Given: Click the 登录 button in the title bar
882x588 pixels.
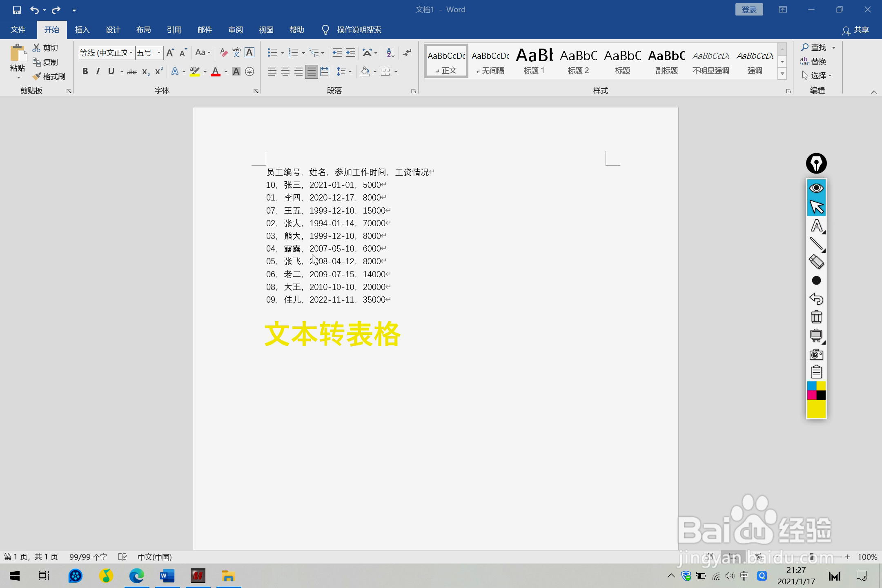Looking at the screenshot, I should [749, 9].
